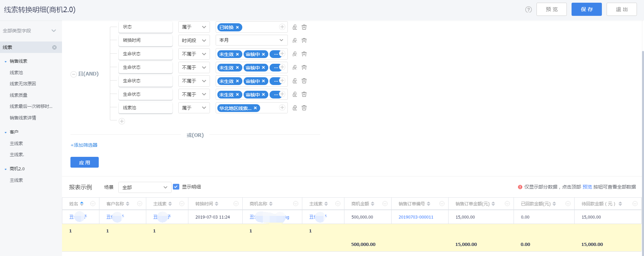
Task: Remove the 华北地区线索 tag
Action: [255, 108]
